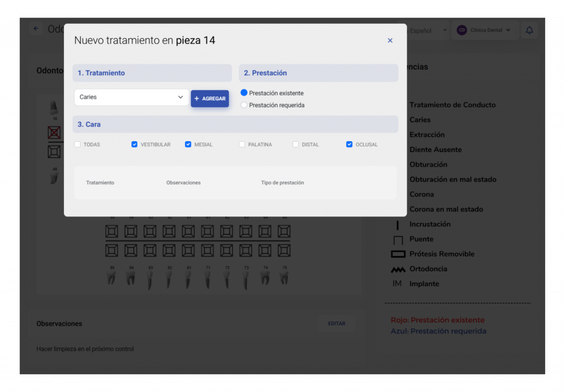The height and width of the screenshot is (392, 565).
Task: Click the tooth 75 image
Action: coord(284,278)
